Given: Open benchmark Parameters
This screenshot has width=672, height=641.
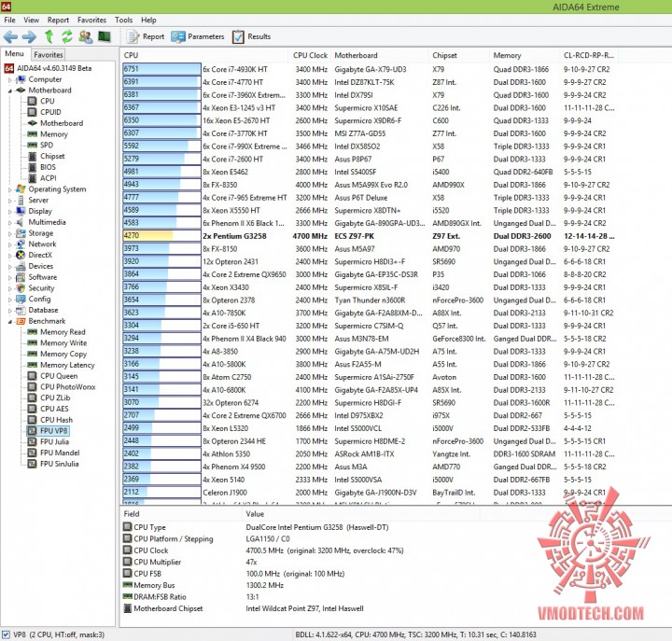Looking at the screenshot, I should pyautogui.click(x=198, y=36).
